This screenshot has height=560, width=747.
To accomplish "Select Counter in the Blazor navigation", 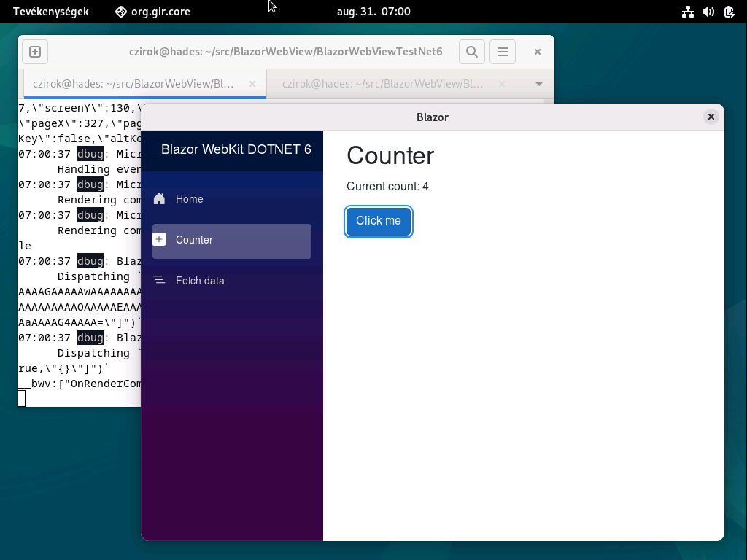I will pos(193,238).
